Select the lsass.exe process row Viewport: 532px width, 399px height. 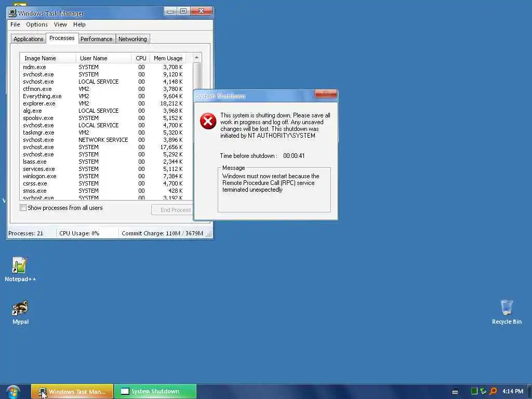pos(102,162)
